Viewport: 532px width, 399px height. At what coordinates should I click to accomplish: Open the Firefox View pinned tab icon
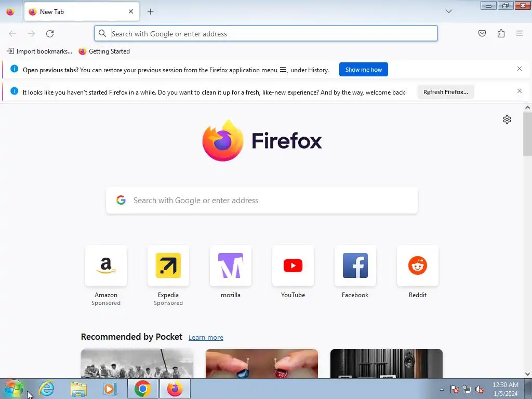(10, 11)
